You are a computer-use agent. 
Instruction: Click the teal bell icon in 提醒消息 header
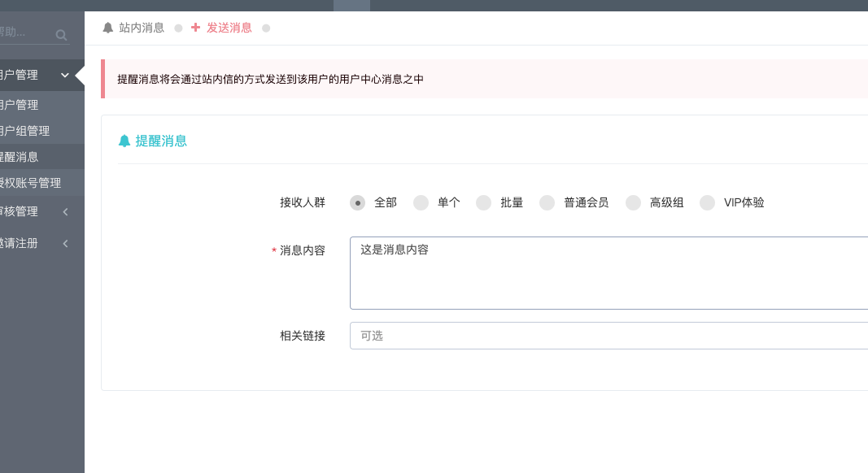pyautogui.click(x=124, y=141)
